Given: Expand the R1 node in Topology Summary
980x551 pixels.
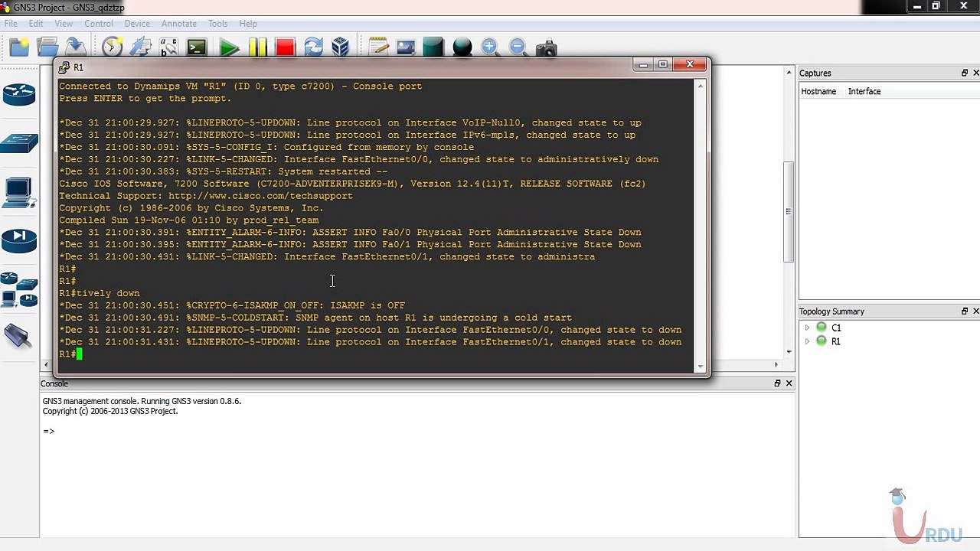Looking at the screenshot, I should (807, 341).
